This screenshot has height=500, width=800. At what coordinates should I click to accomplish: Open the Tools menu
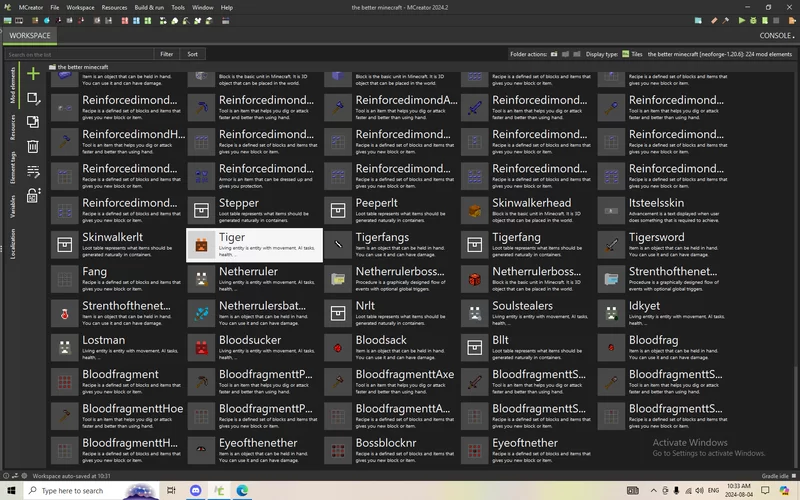178,8
